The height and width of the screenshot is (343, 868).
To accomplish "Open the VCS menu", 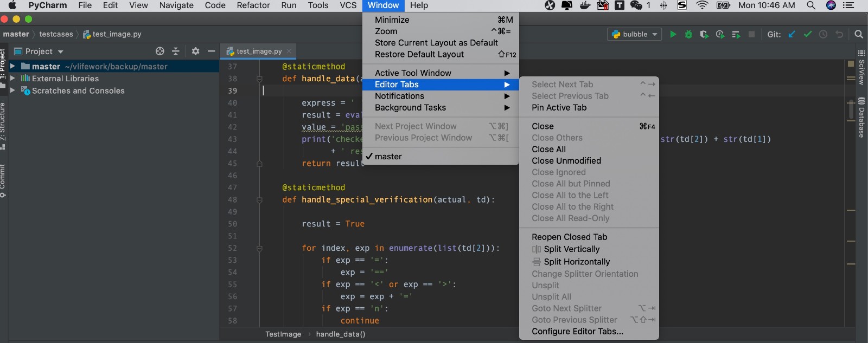I will point(348,5).
